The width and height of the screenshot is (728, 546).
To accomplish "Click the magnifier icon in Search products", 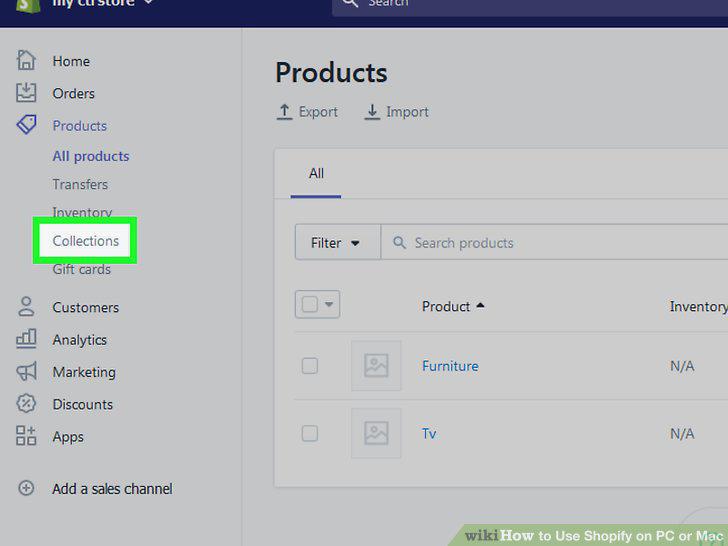I will pos(399,242).
